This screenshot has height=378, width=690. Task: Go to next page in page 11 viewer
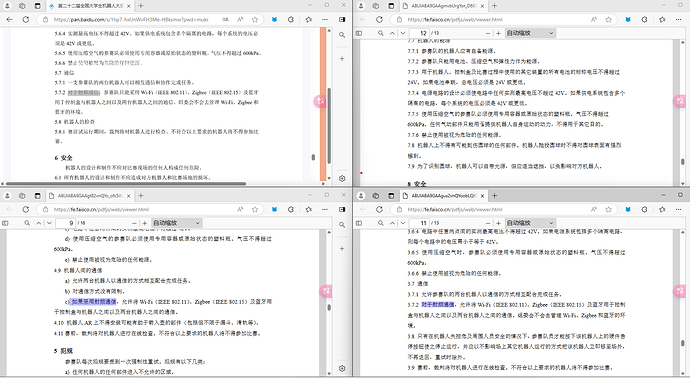click(403, 223)
